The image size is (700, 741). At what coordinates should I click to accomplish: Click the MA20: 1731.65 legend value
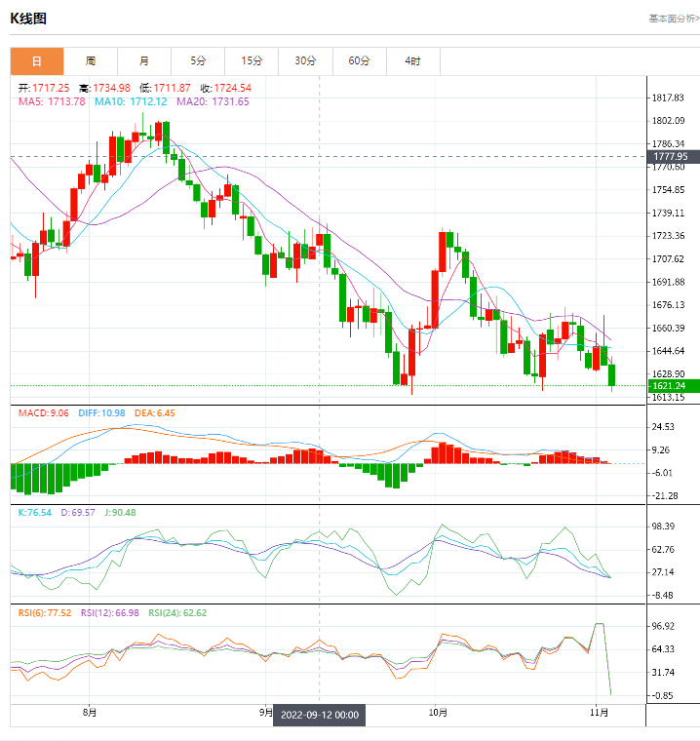click(x=213, y=101)
